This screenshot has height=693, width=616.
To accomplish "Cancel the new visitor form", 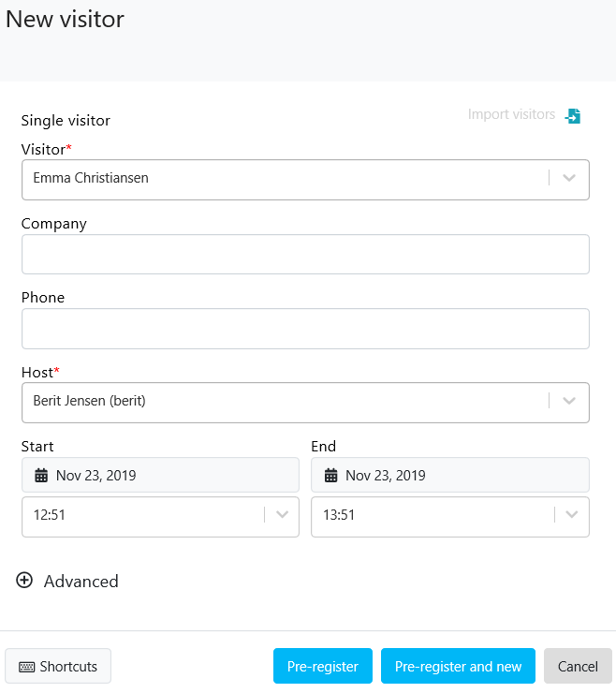I will pyautogui.click(x=578, y=667).
